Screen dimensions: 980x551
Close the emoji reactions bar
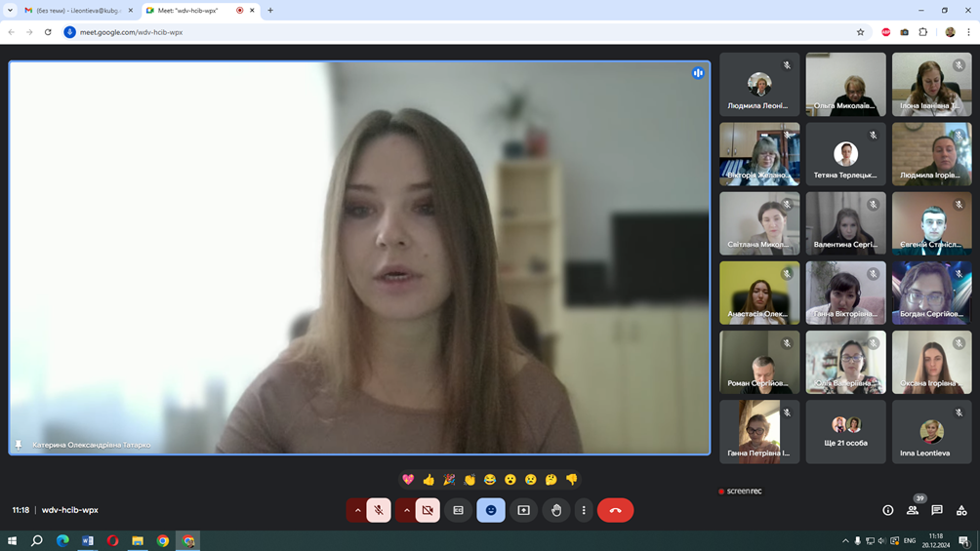491,510
